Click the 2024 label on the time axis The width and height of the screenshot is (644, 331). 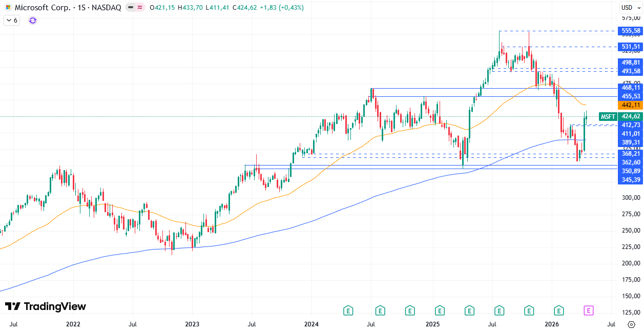[x=311, y=324]
